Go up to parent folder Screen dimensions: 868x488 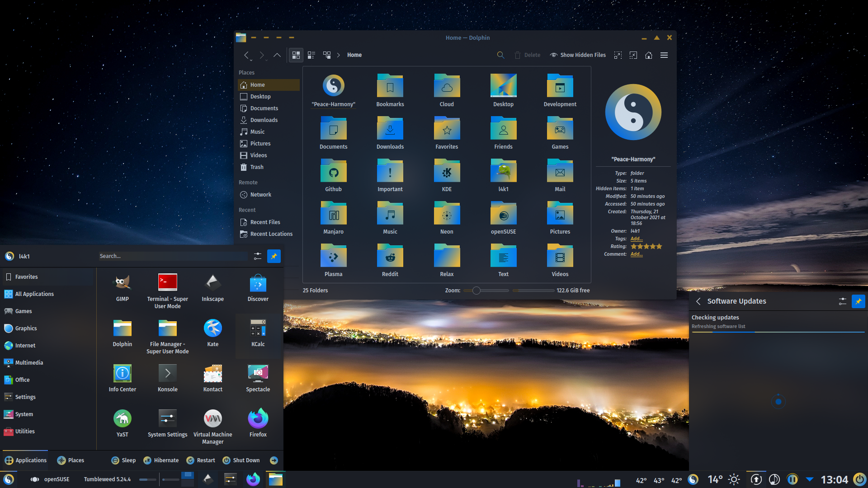point(277,55)
